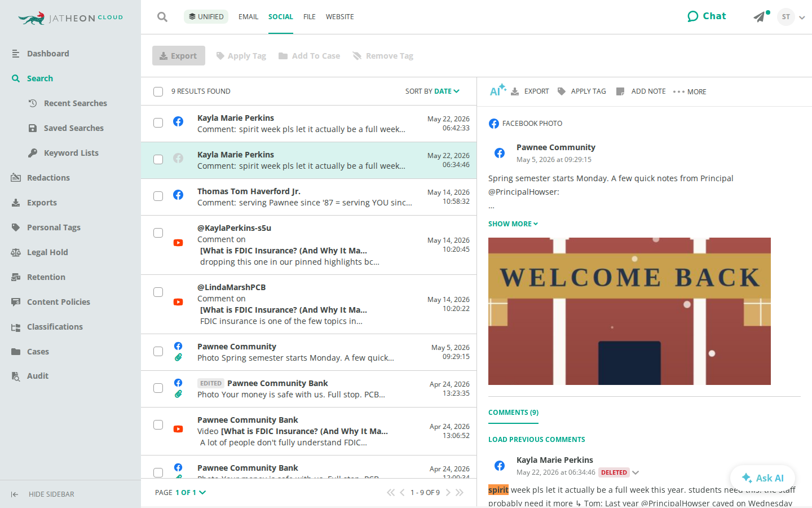Open the More actions menu

coord(690,91)
